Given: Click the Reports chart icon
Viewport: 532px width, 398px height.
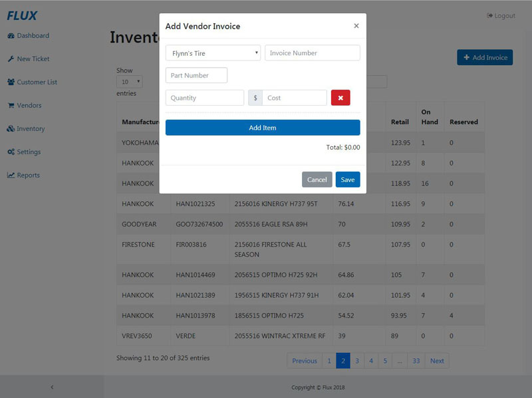Looking at the screenshot, I should (11, 175).
